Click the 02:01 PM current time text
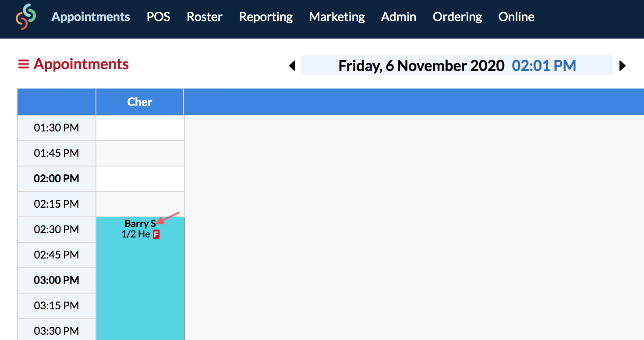This screenshot has height=340, width=644. point(544,66)
